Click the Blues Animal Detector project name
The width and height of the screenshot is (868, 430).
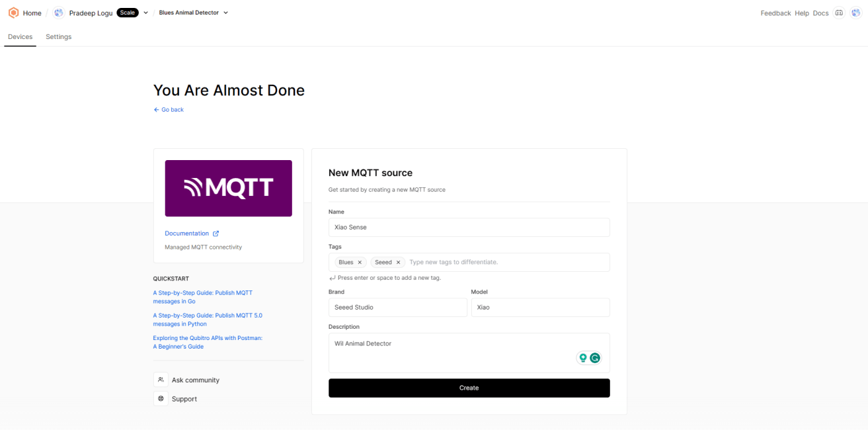click(188, 13)
